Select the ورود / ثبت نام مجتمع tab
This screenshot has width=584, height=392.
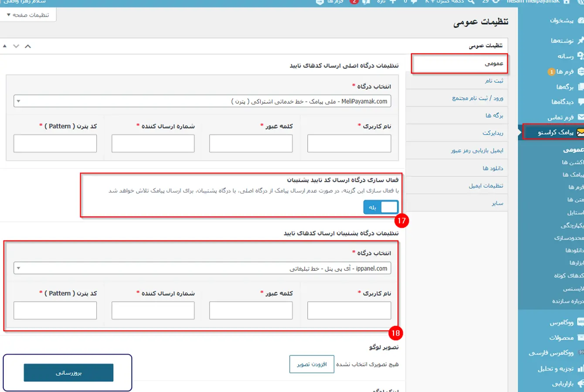(457, 98)
